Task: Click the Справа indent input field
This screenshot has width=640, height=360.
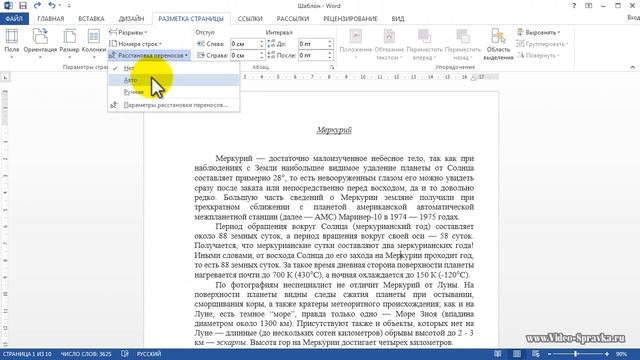Action: click(x=244, y=55)
